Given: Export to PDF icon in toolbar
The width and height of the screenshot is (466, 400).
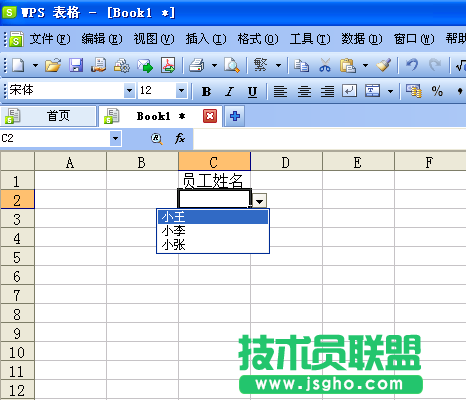Looking at the screenshot, I should (168, 65).
